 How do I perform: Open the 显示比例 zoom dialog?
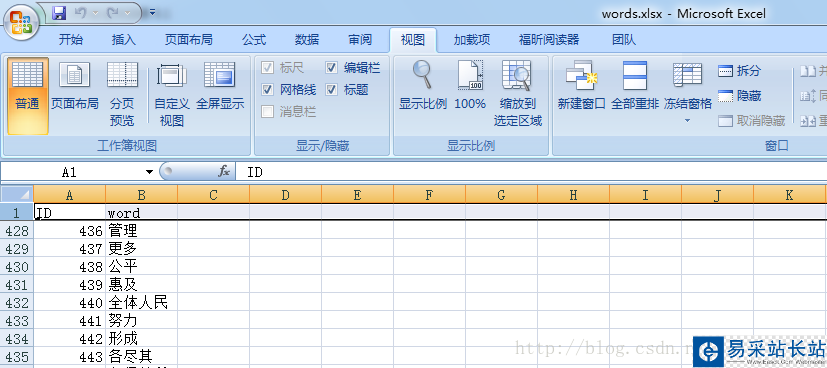[x=423, y=86]
